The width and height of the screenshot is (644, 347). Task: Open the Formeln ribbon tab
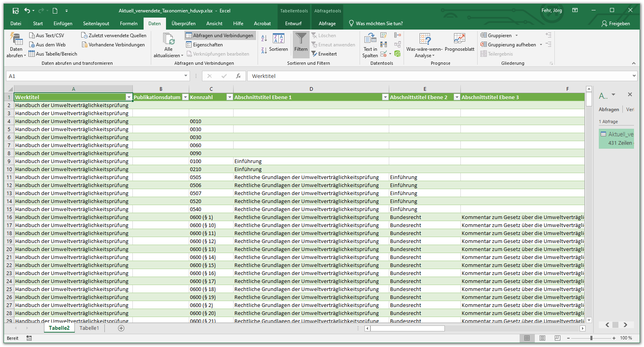[x=128, y=24]
